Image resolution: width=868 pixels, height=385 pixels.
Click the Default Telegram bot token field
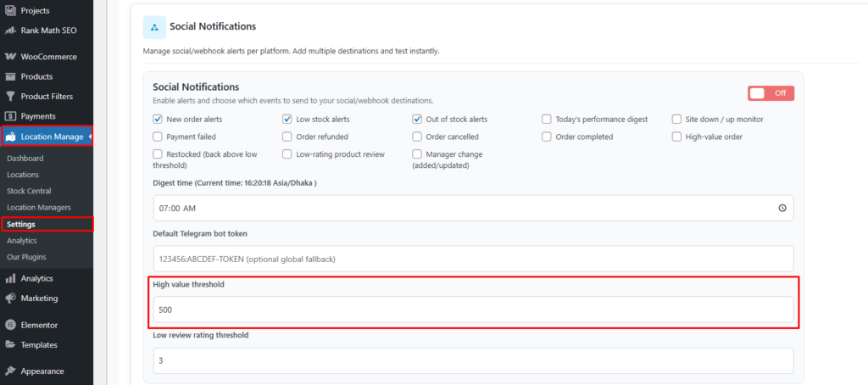click(x=473, y=259)
